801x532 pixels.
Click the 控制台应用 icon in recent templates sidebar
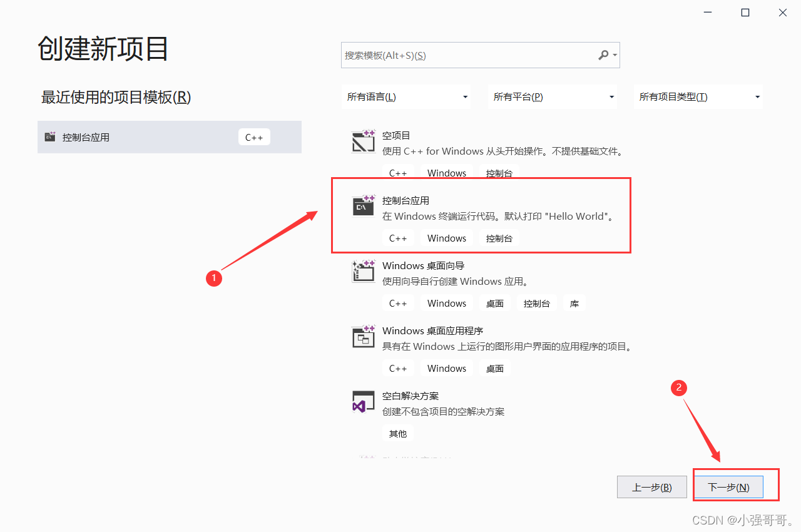coord(49,136)
